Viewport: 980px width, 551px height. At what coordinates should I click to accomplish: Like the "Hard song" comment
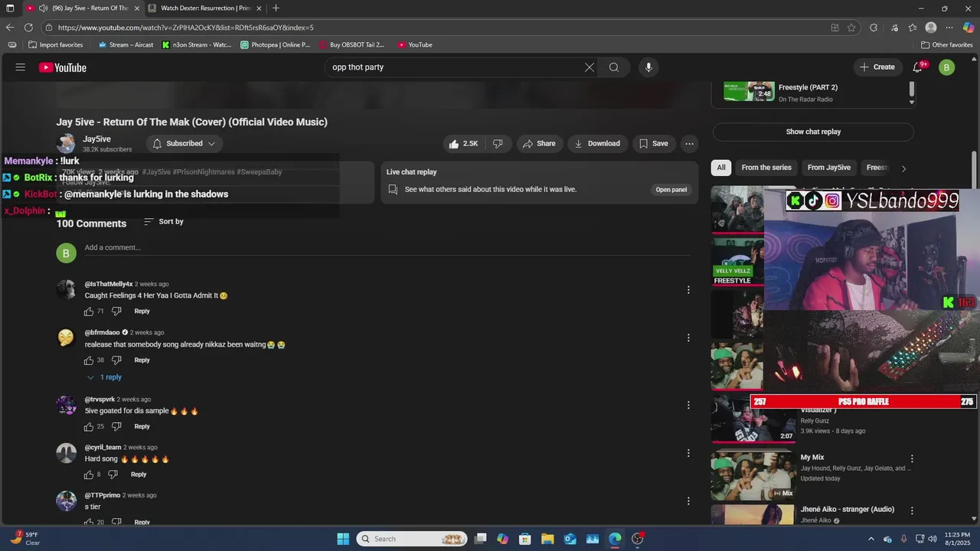point(89,474)
